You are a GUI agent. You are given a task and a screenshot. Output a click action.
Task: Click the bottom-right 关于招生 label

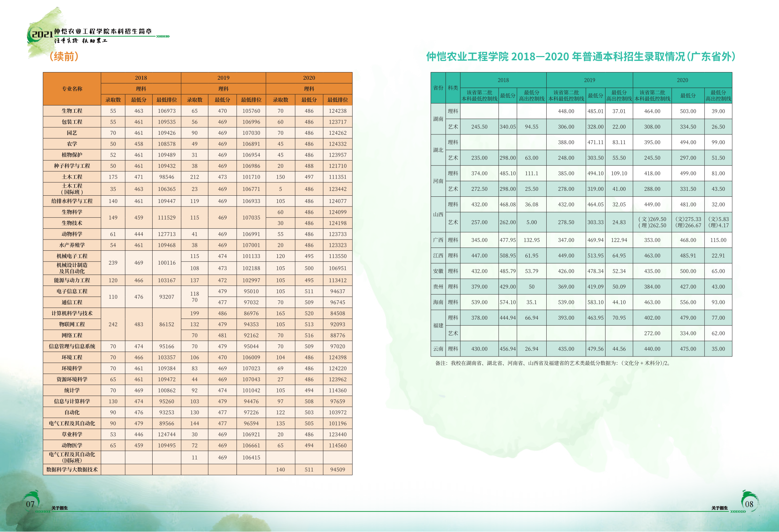pyautogui.click(x=719, y=508)
